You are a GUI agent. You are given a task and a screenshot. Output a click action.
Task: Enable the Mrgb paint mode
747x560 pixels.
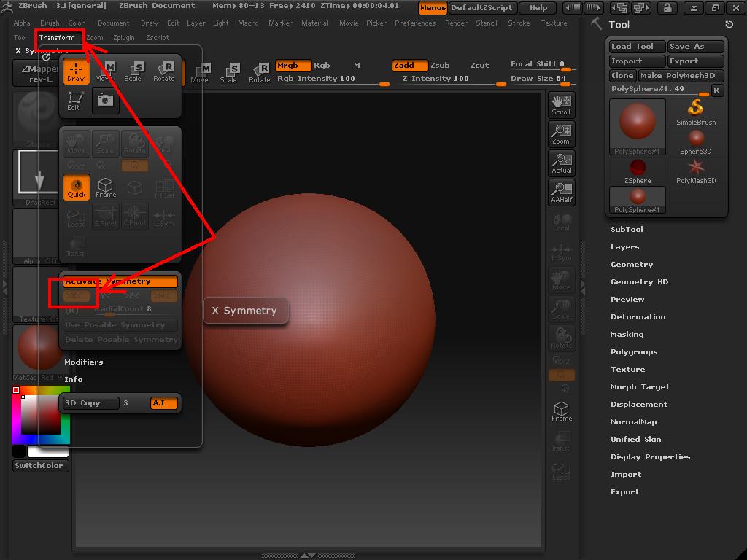[293, 66]
